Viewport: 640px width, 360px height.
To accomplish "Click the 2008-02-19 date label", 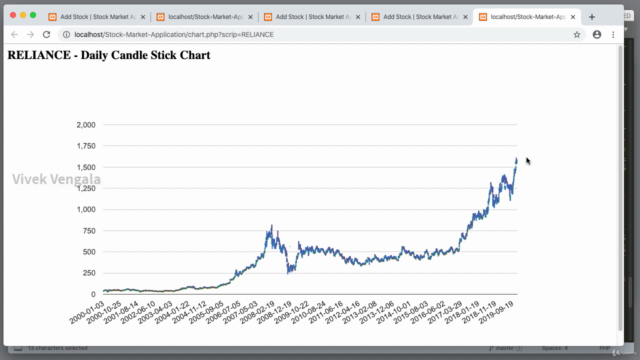I will [x=257, y=313].
